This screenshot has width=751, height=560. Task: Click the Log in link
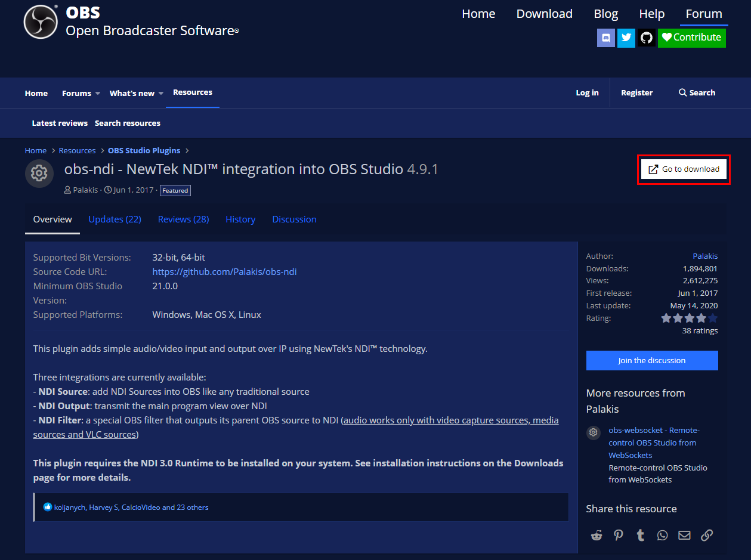pos(587,92)
